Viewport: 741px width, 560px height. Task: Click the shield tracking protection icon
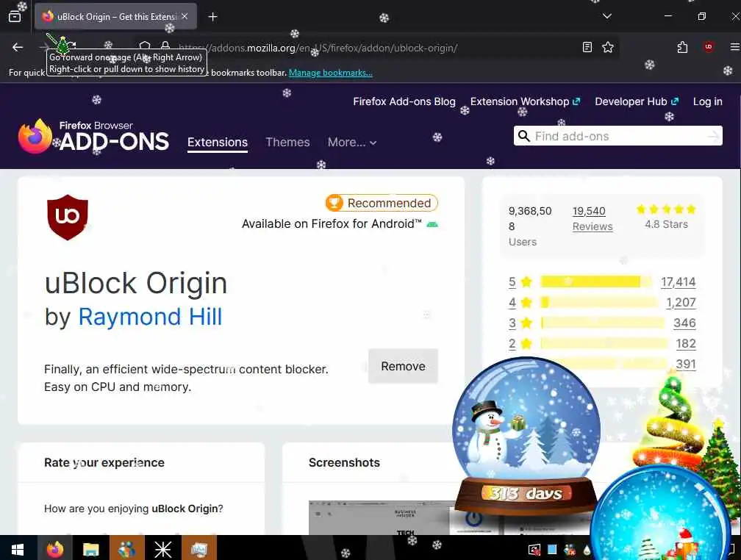coord(145,46)
